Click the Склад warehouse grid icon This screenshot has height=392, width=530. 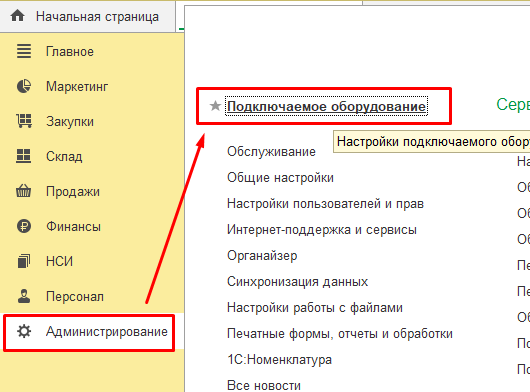tap(24, 156)
